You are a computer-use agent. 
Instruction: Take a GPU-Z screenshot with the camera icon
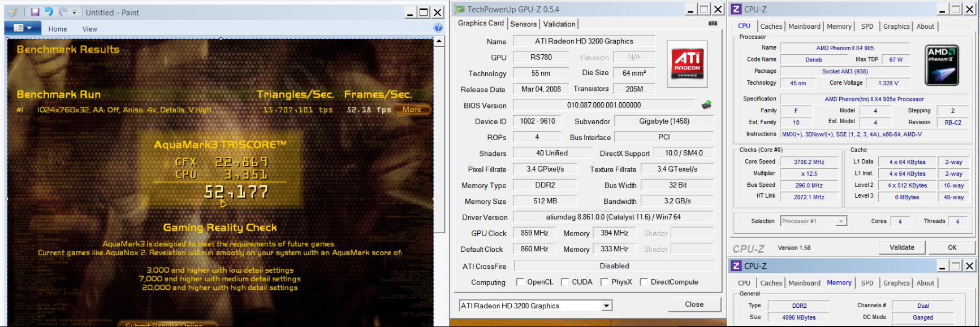point(713,23)
